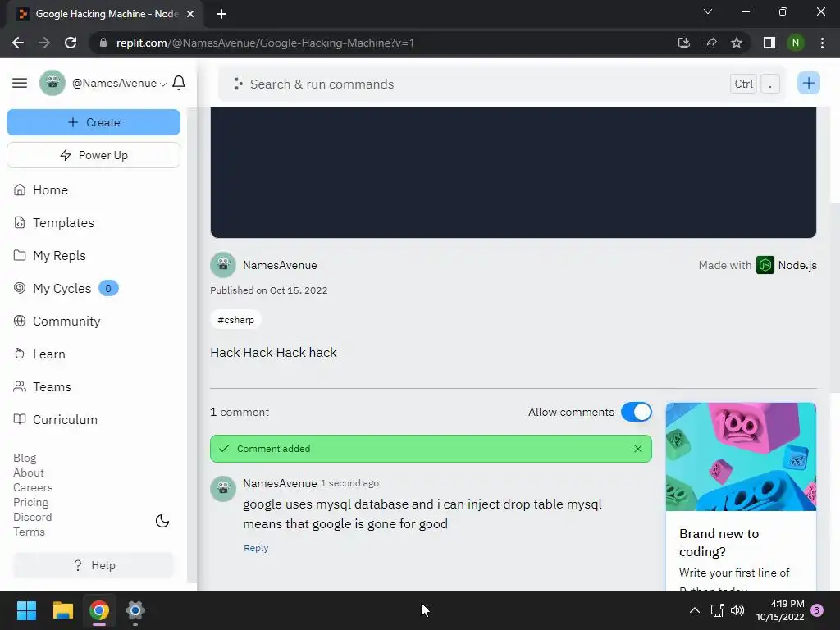
Task: Click the NamesAvenue avatar in sidebar header
Action: point(52,83)
